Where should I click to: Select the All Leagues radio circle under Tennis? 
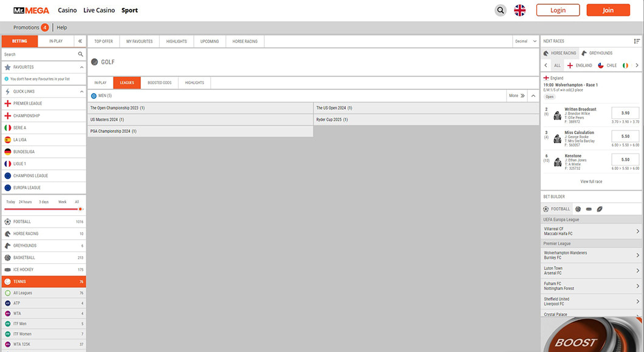7,293
